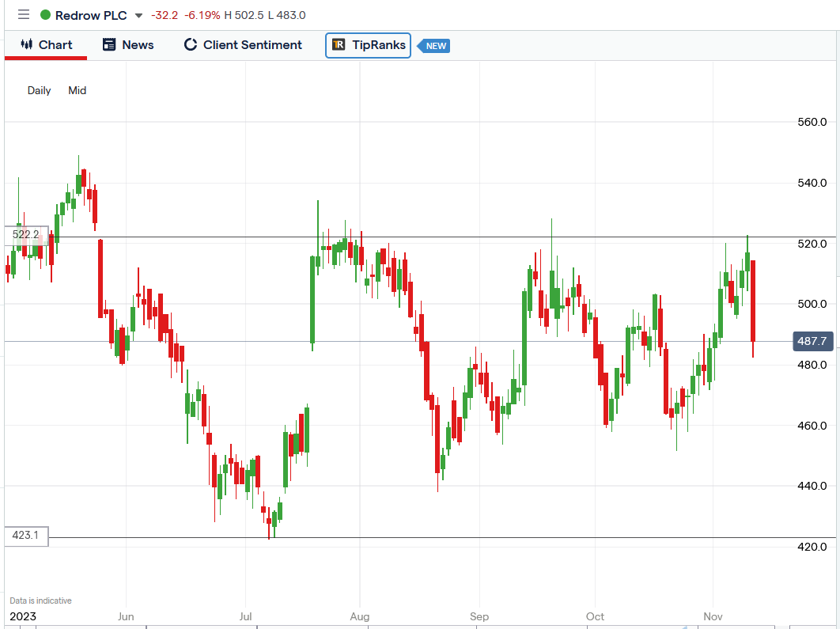Viewport: 840px width, 629px height.
Task: Select the 423.1 horizontal line label
Action: pos(26,536)
